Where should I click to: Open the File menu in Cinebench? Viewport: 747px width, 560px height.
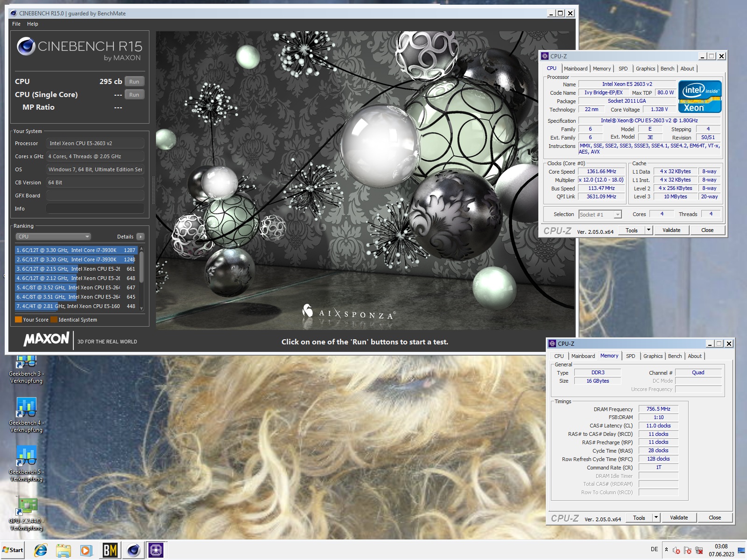pyautogui.click(x=16, y=24)
